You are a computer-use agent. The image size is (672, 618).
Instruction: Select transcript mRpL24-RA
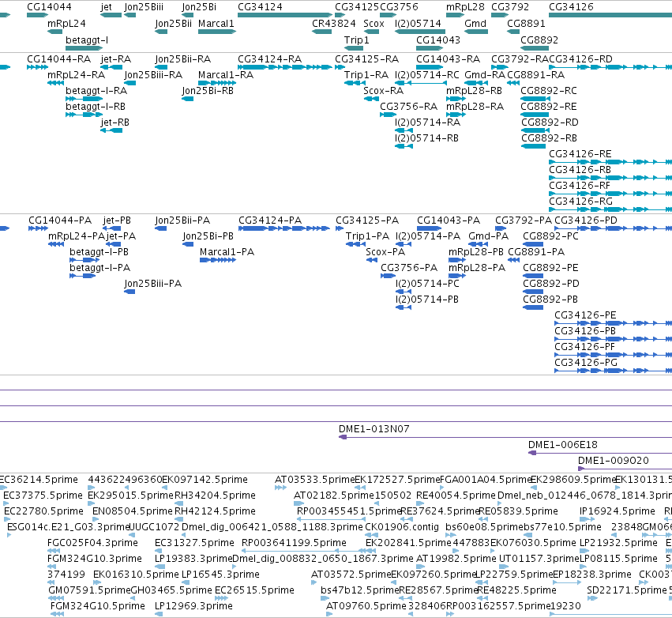pos(76,74)
